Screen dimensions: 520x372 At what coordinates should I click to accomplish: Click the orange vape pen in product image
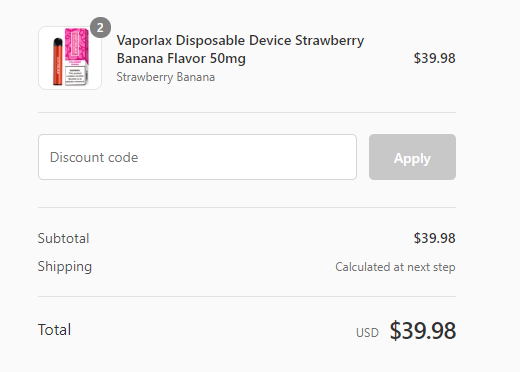pyautogui.click(x=58, y=62)
